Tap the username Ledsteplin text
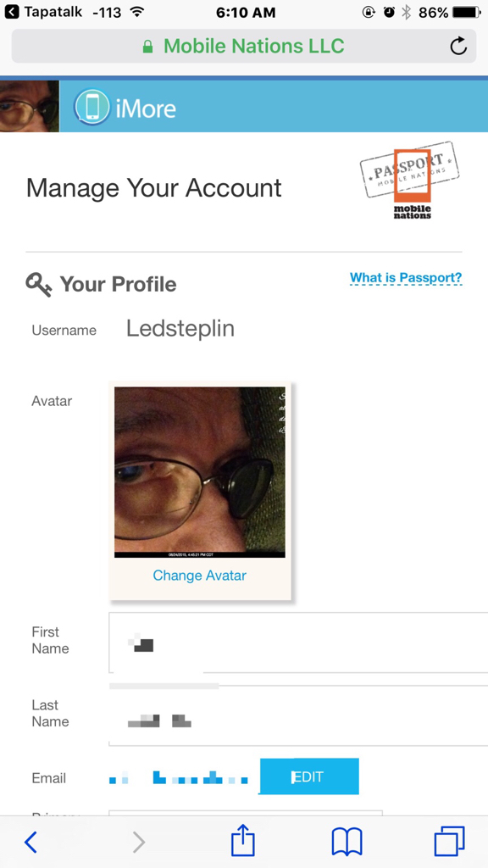Viewport: 488px width, 868px height. 180,329
